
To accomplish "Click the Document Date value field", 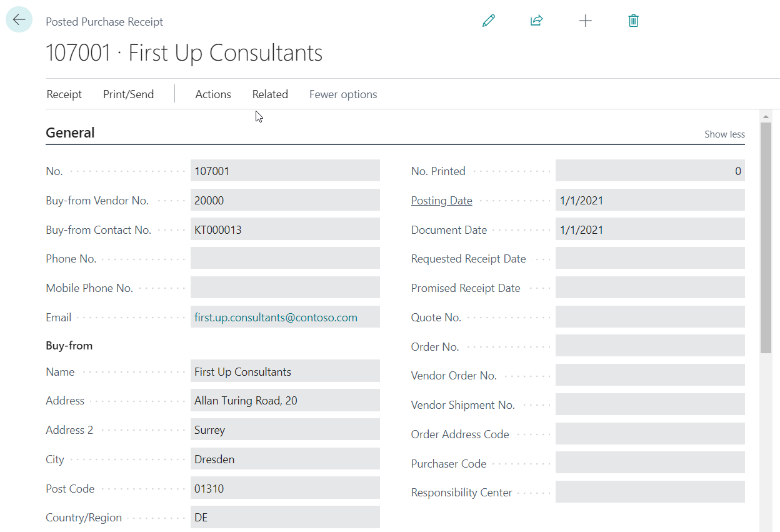I will pos(650,229).
